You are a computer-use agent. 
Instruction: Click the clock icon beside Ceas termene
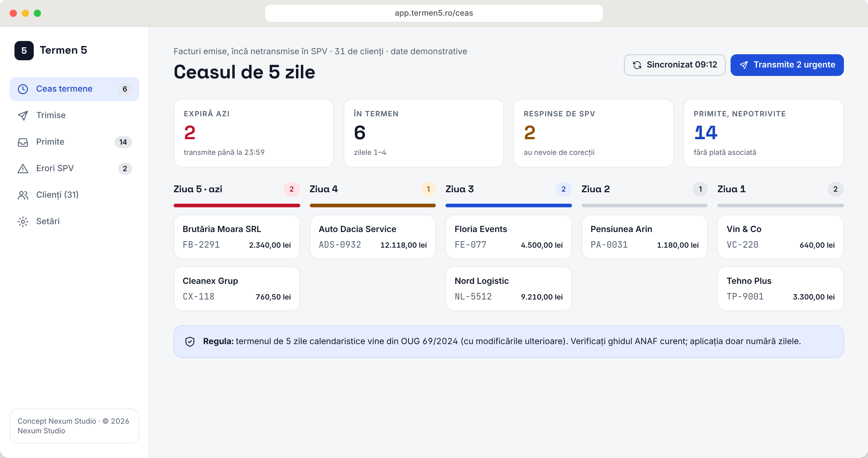click(23, 89)
